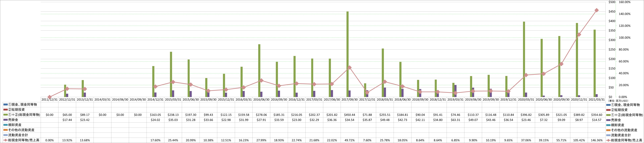Screen dimensions: 644x143
Task: Select the ratio cell showing 27.99%
Action: pyautogui.click(x=261, y=140)
